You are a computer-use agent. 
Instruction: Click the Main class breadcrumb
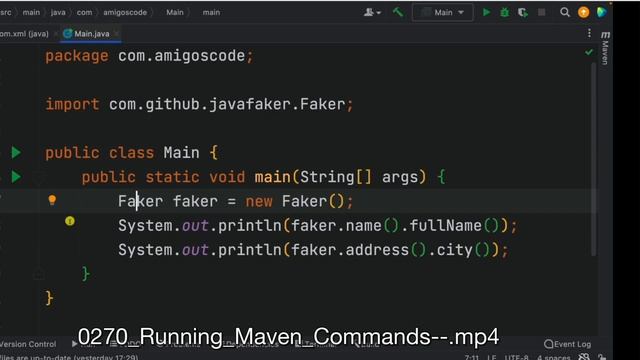175,12
